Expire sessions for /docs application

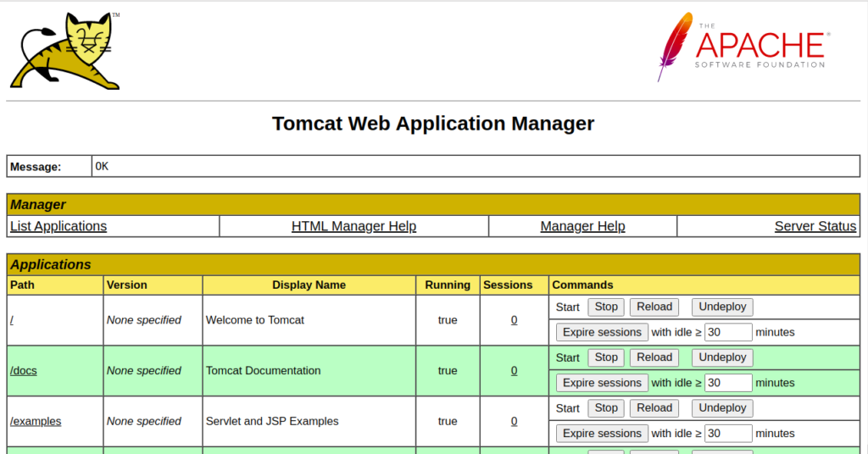coord(602,383)
